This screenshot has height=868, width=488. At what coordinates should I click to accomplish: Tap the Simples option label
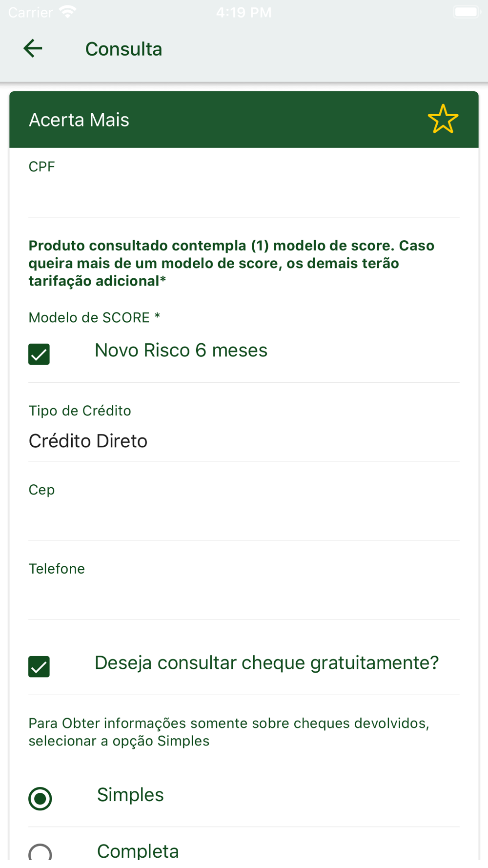pos(130,794)
